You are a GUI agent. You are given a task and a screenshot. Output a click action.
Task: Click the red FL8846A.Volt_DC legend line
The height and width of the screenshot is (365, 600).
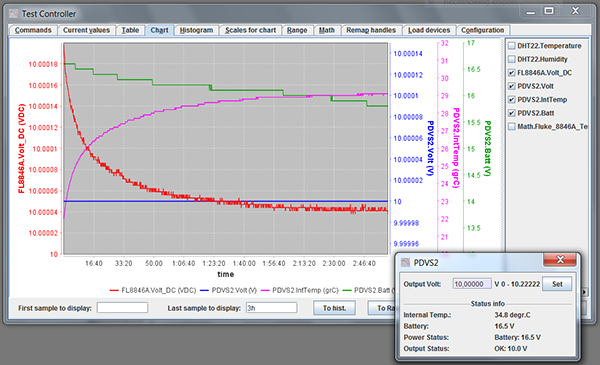click(x=114, y=291)
